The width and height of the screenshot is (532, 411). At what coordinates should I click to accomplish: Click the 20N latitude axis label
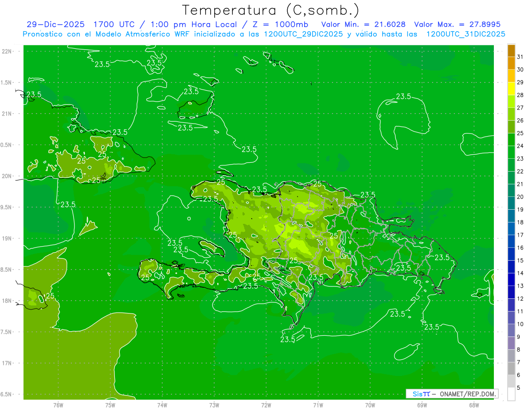(6, 176)
